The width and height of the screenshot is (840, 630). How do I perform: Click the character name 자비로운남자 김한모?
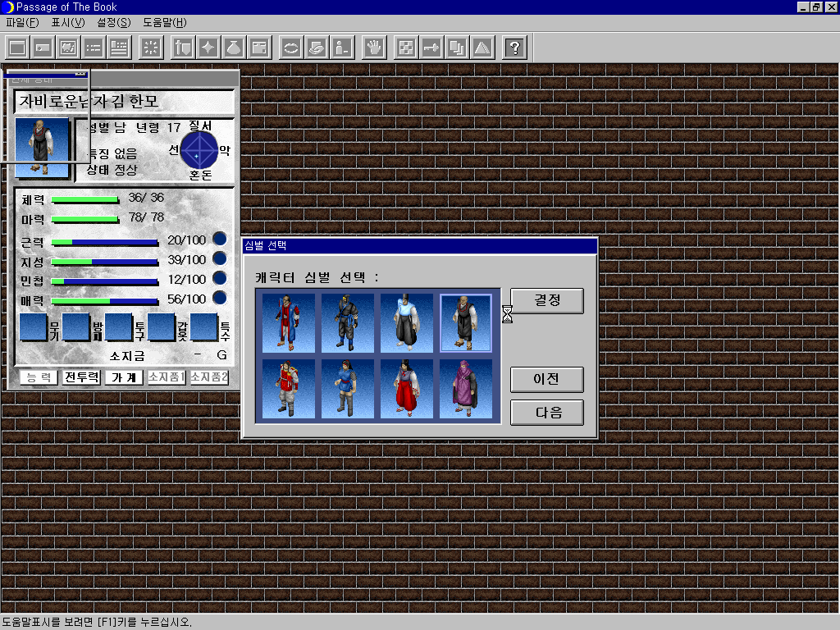click(x=89, y=101)
